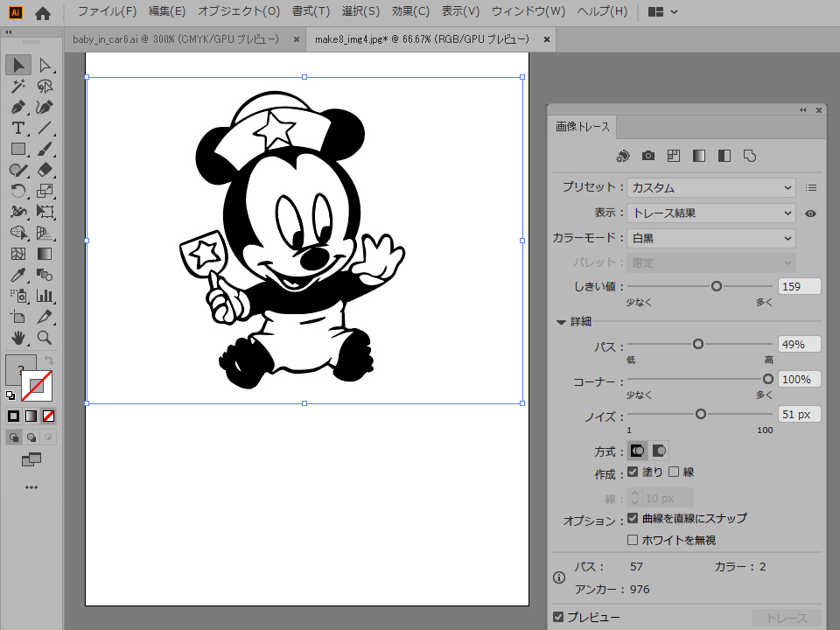The width and height of the screenshot is (840, 630).
Task: Open the カラーモード dropdown
Action: click(x=710, y=238)
